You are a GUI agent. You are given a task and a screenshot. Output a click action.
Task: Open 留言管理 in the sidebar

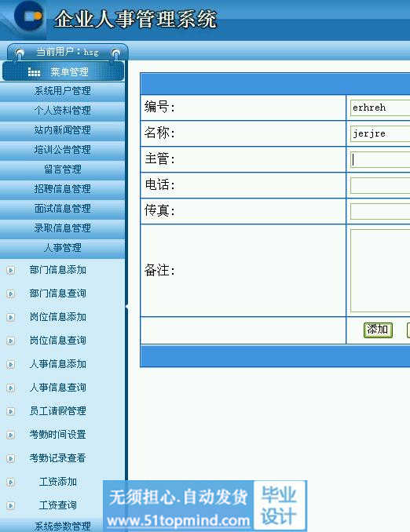[63, 169]
